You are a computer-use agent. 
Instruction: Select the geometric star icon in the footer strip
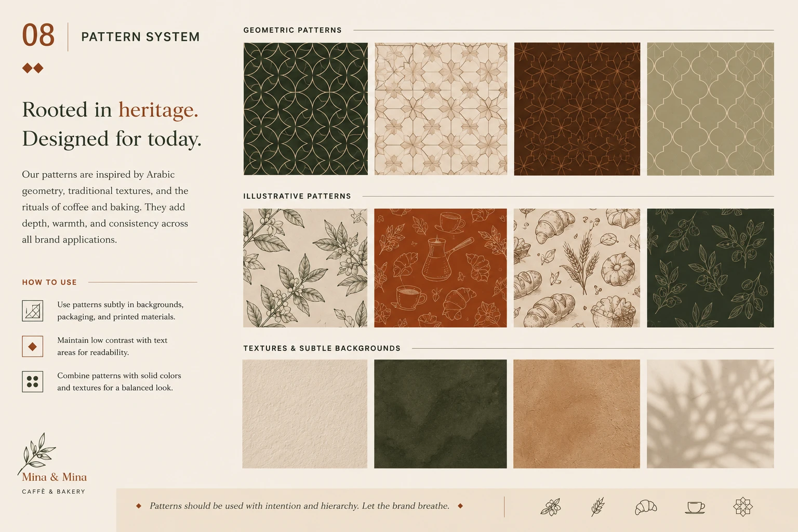click(x=743, y=507)
